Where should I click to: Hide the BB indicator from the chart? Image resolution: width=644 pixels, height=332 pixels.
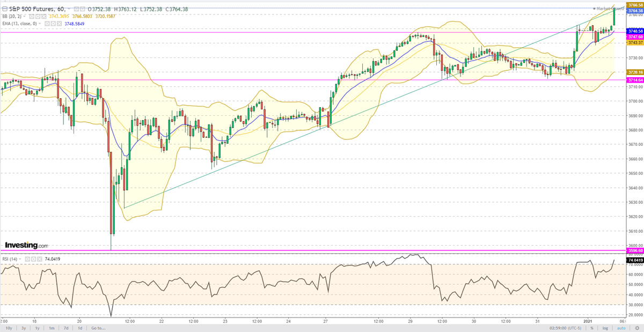click(x=31, y=16)
